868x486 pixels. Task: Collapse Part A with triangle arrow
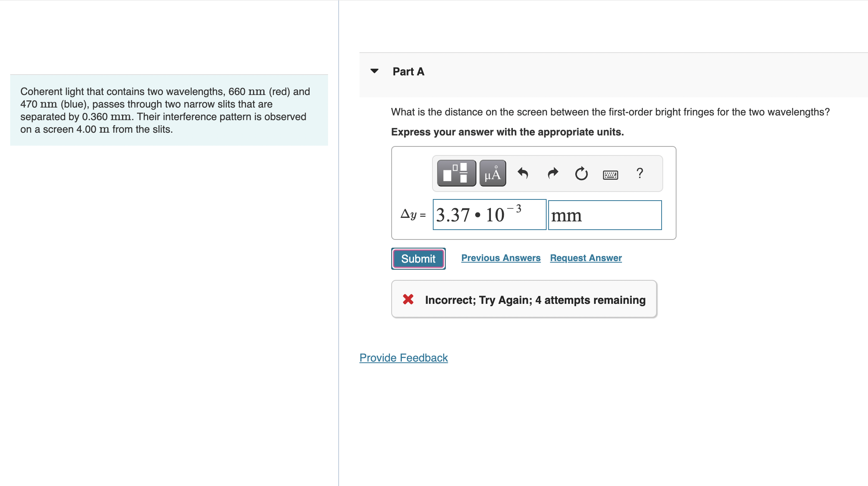(374, 71)
